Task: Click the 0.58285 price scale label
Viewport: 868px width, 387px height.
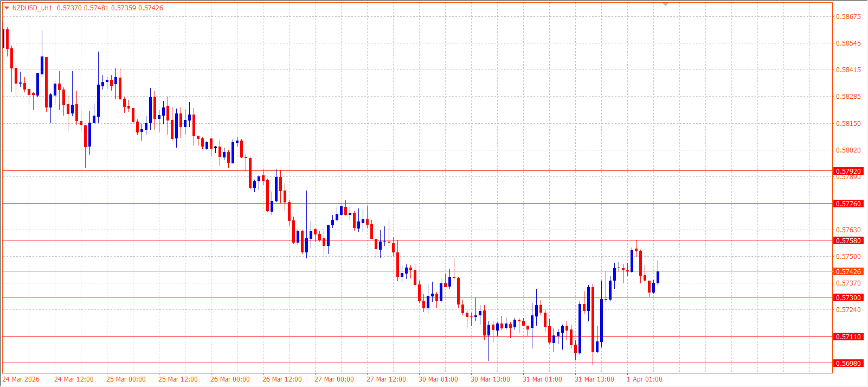Action: coord(848,97)
